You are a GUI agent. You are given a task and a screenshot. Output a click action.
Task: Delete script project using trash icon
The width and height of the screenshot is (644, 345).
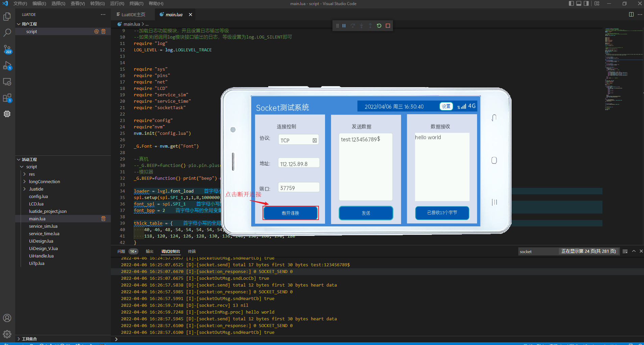pos(103,31)
